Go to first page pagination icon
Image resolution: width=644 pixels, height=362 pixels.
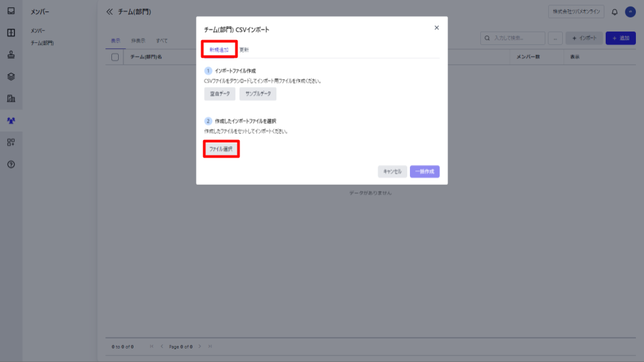click(x=152, y=347)
